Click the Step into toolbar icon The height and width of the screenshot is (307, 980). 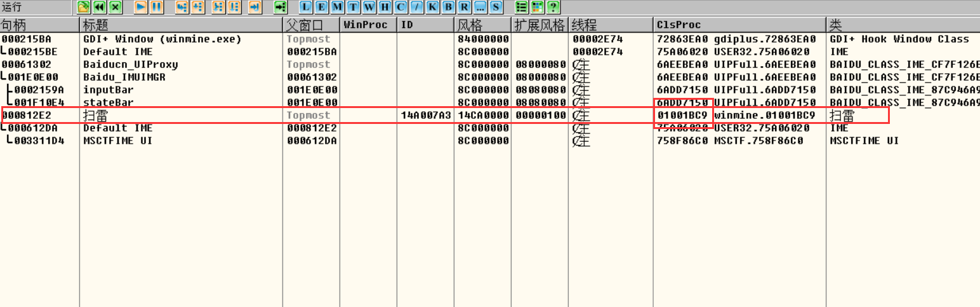click(x=182, y=7)
